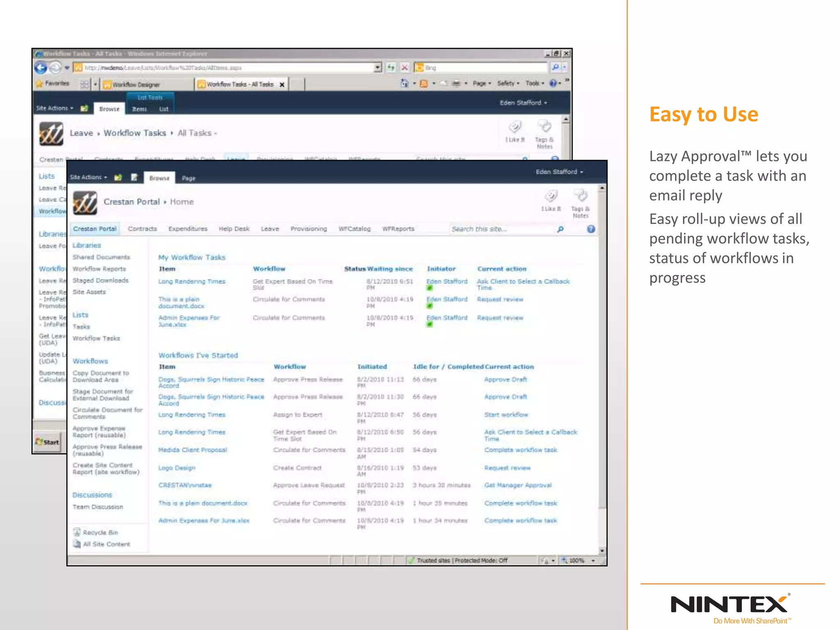Click the RSS feeds icon in command bar
Screen dimensions: 840x630
pos(424,84)
